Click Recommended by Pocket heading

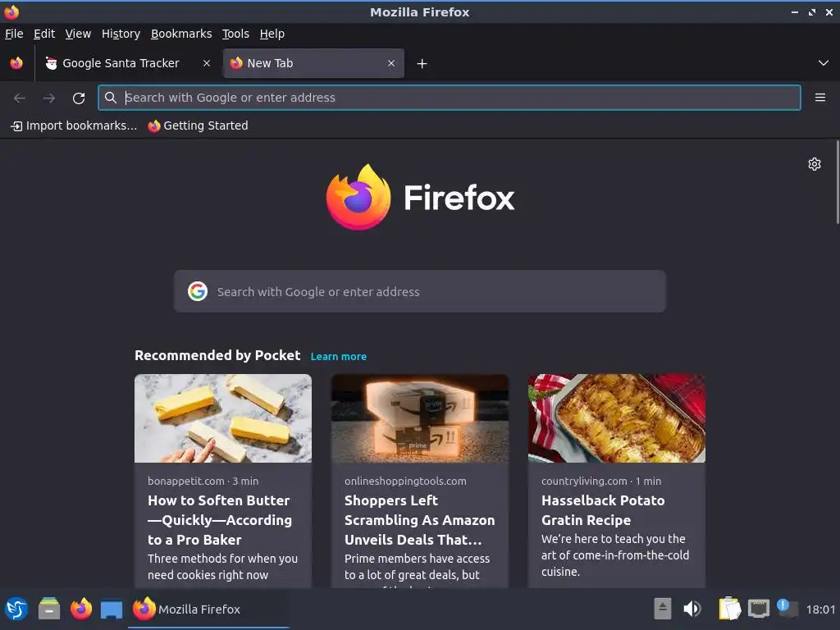tap(217, 356)
